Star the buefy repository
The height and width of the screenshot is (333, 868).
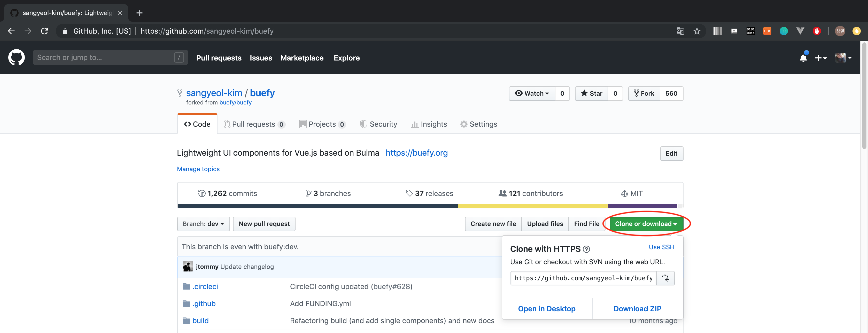591,93
